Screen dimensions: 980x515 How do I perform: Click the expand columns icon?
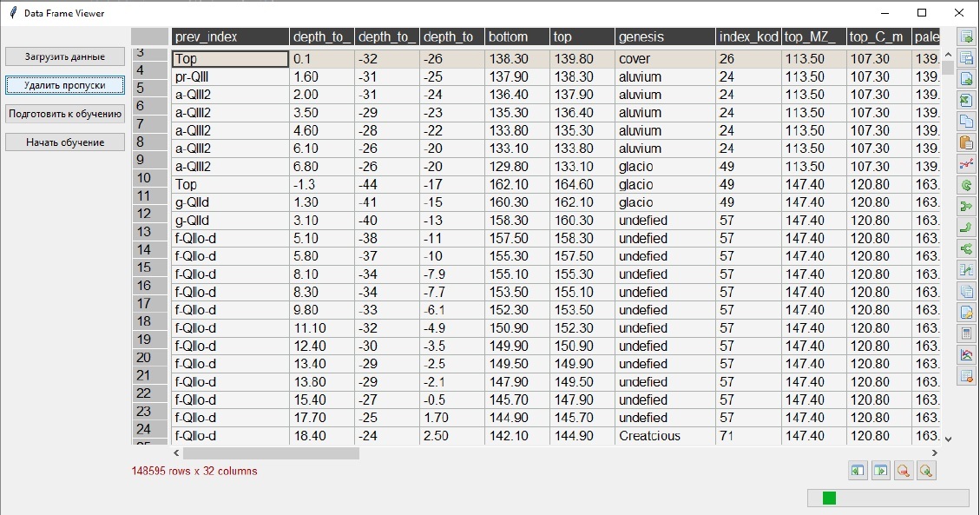pos(880,471)
